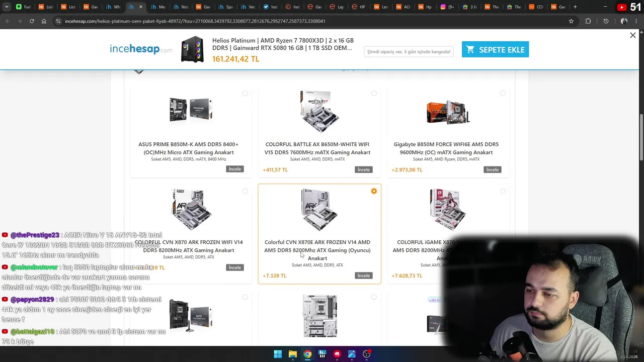Switch to the "Len" browser tab
Viewport: 644px width, 362px height.
tap(381, 7)
